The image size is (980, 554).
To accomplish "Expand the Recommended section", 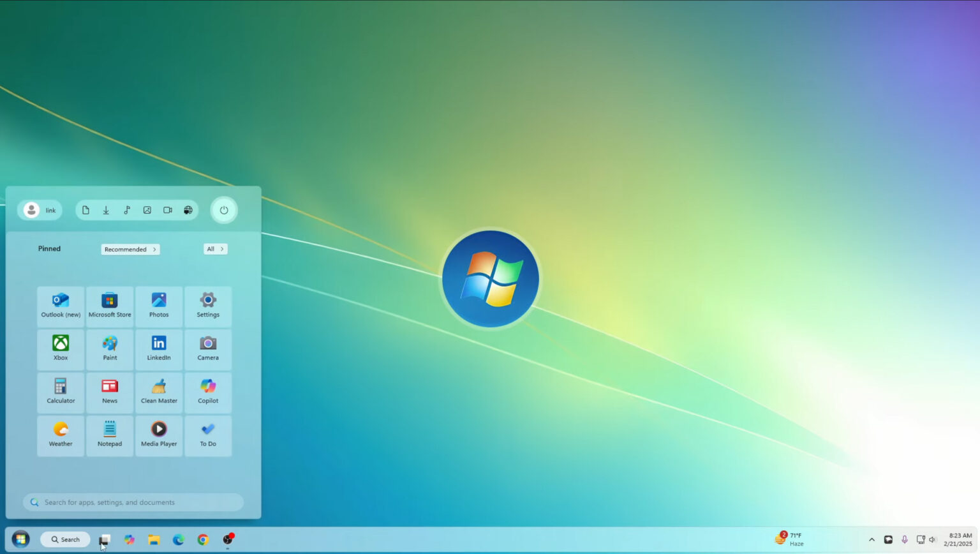I will coord(130,249).
